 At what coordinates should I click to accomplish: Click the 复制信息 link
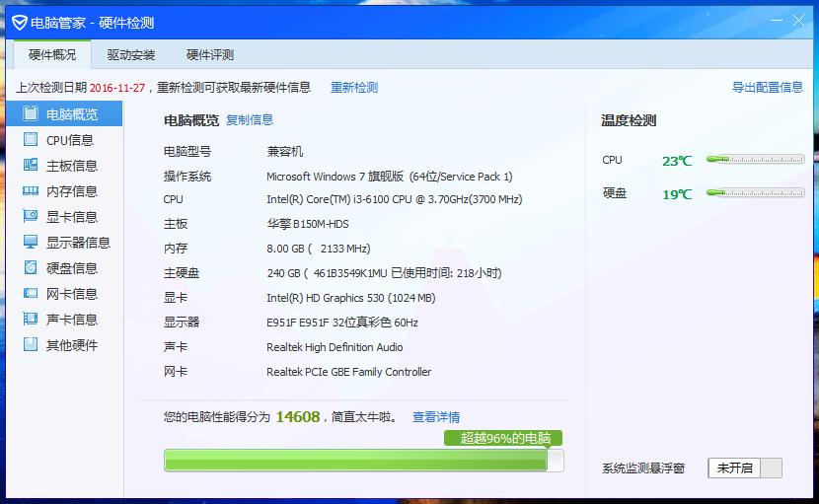click(250, 120)
